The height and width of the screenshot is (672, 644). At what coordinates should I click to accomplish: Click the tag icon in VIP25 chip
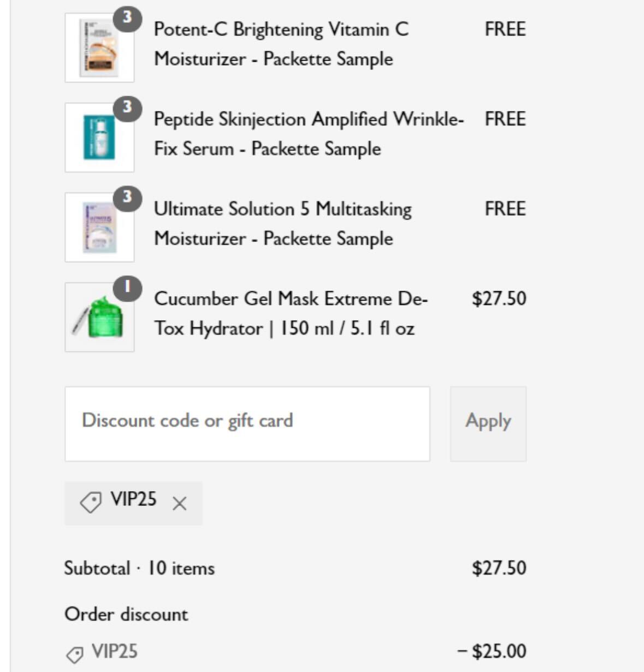[91, 502]
